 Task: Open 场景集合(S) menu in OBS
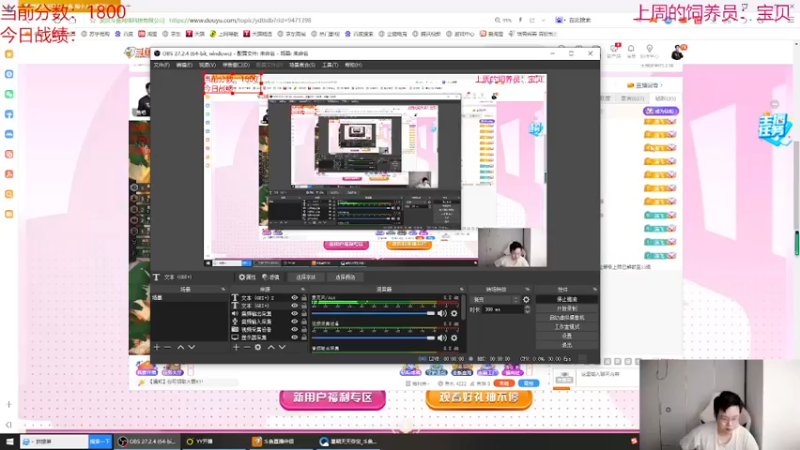302,65
